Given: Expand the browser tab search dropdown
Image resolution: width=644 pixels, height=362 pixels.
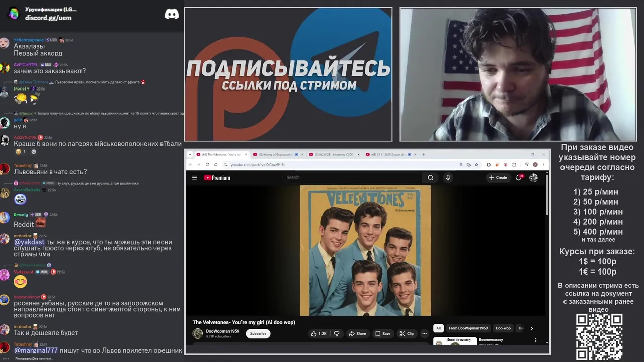Looking at the screenshot, I should [191, 154].
